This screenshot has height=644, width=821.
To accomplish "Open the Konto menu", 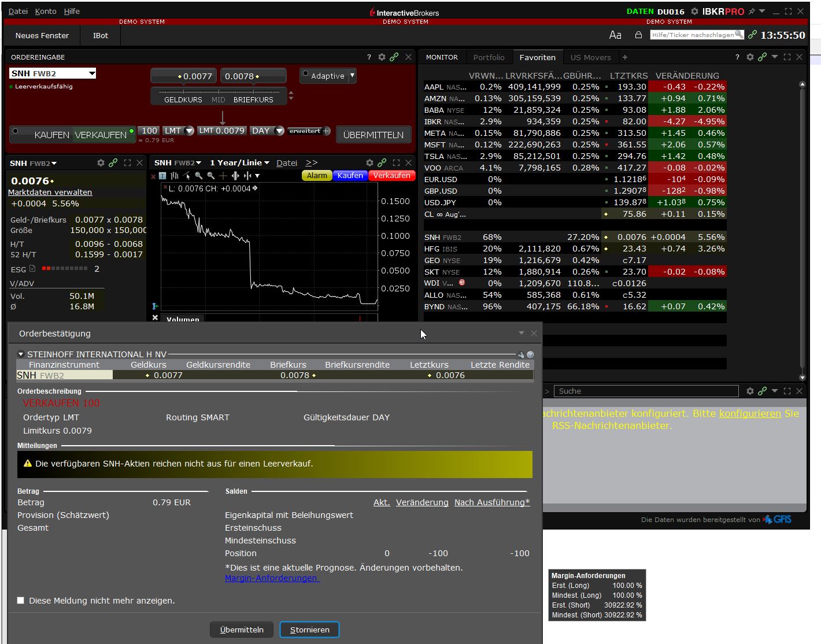I will [x=46, y=11].
